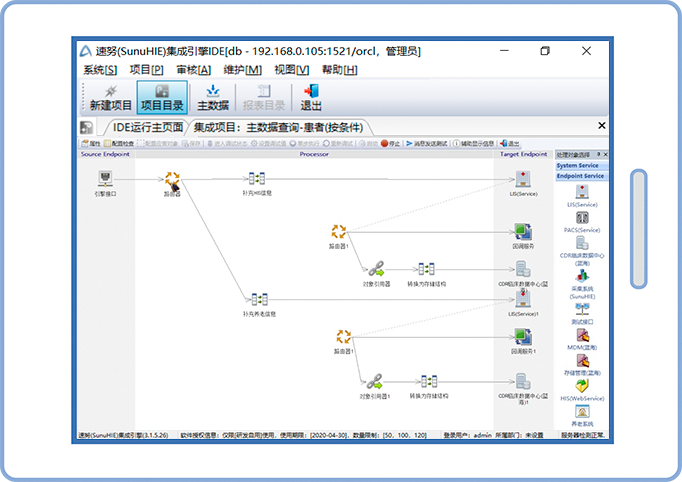The image size is (682, 482).
Task: Open the 系统[S] menu
Action: pyautogui.click(x=100, y=69)
